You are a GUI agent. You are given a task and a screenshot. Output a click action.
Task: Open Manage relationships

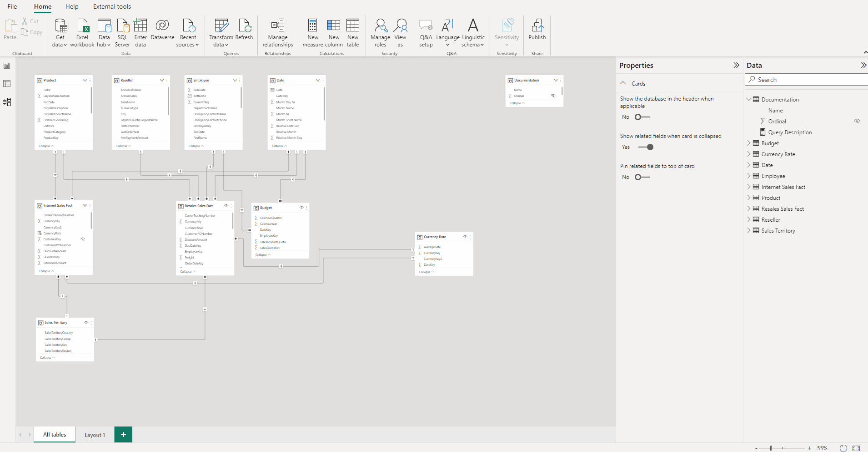(x=277, y=32)
